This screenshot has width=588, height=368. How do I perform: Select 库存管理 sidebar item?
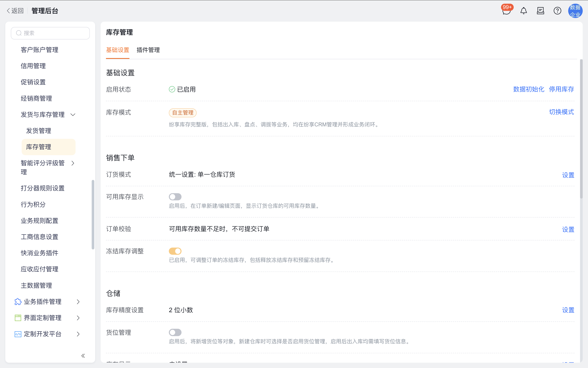[49, 147]
